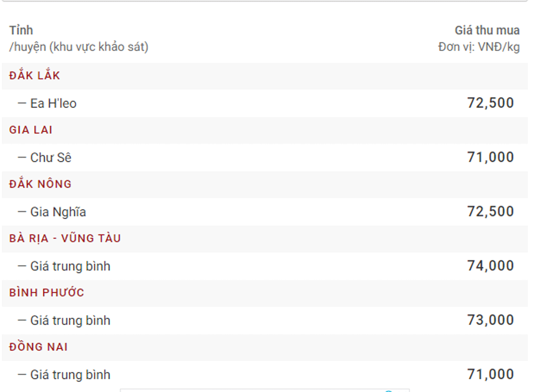Click the BÌNH PHƯỚC province heading
547x392 pixels.
47,293
